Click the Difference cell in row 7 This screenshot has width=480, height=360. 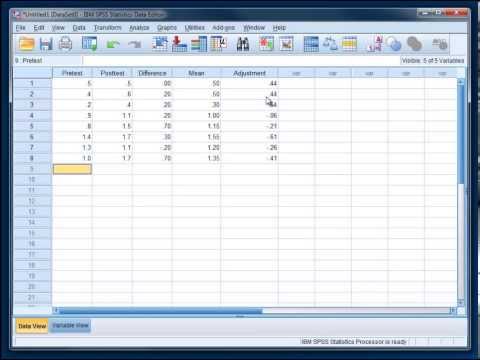pos(152,147)
